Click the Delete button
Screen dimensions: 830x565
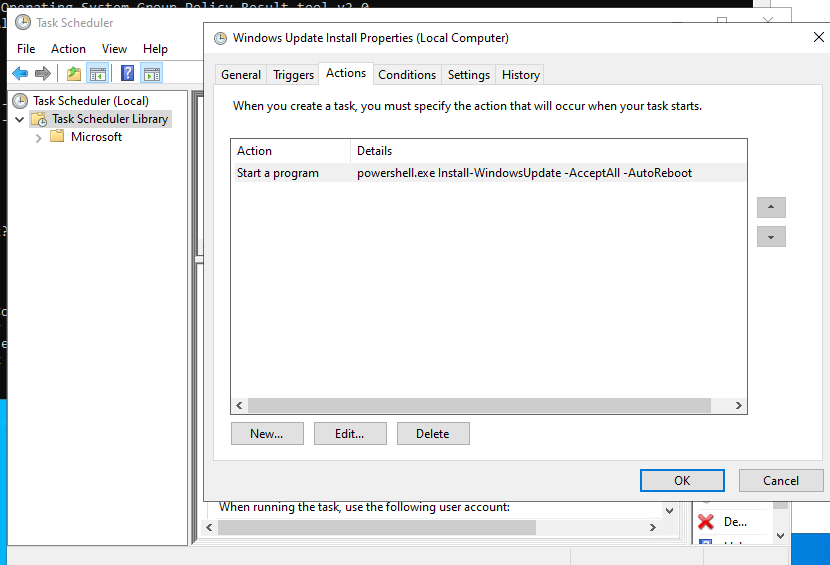pyautogui.click(x=433, y=434)
